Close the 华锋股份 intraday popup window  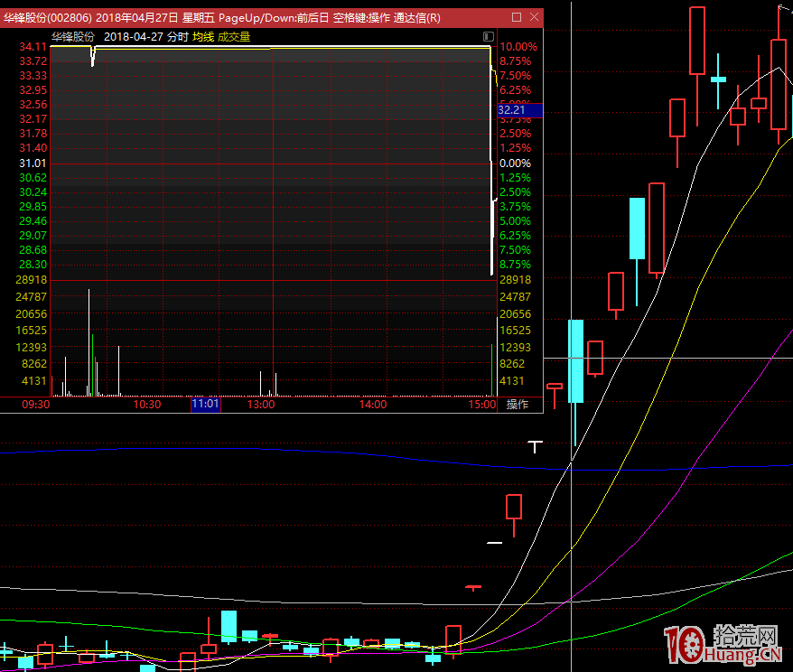coord(534,17)
